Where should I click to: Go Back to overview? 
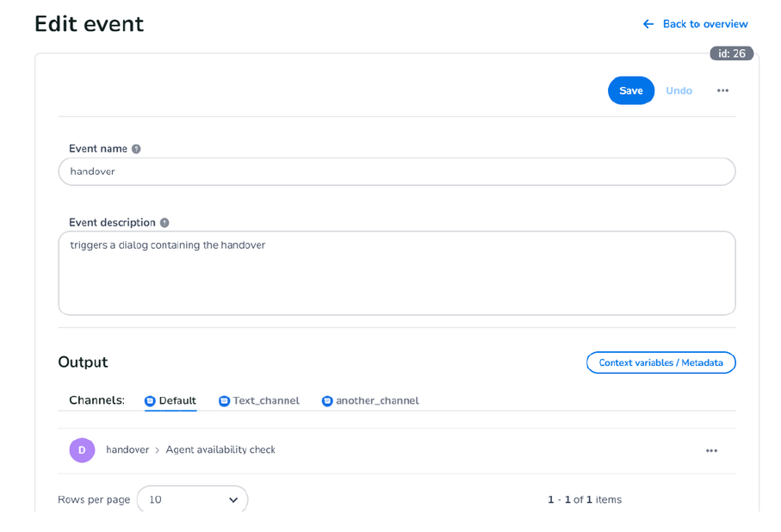(704, 24)
